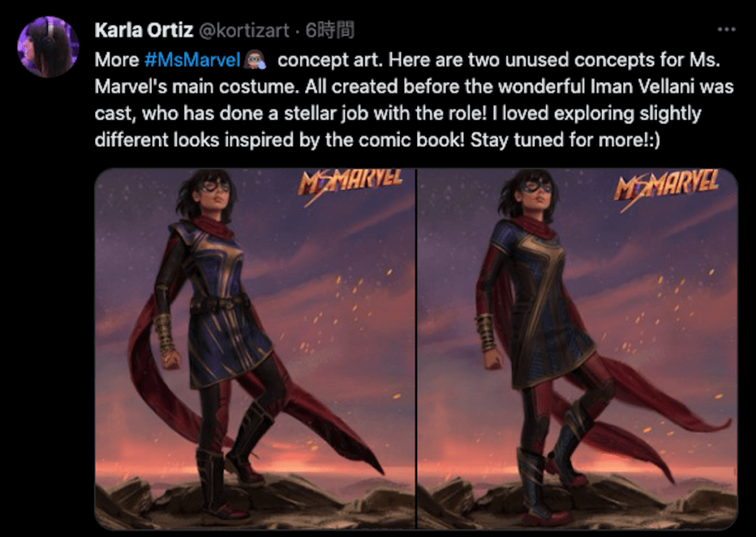The image size is (756, 537).
Task: Open the tweet's more options menu
Action: pos(726,30)
